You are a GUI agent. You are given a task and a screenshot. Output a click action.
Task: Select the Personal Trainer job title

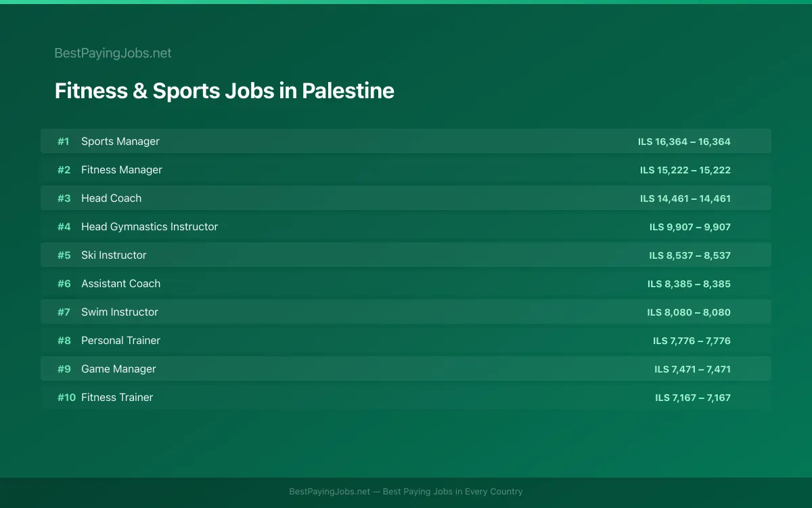coord(120,340)
